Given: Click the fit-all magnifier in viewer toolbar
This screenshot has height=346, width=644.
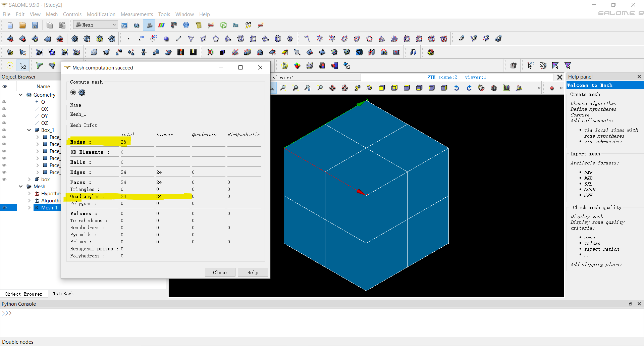Looking at the screenshot, I should click(283, 88).
